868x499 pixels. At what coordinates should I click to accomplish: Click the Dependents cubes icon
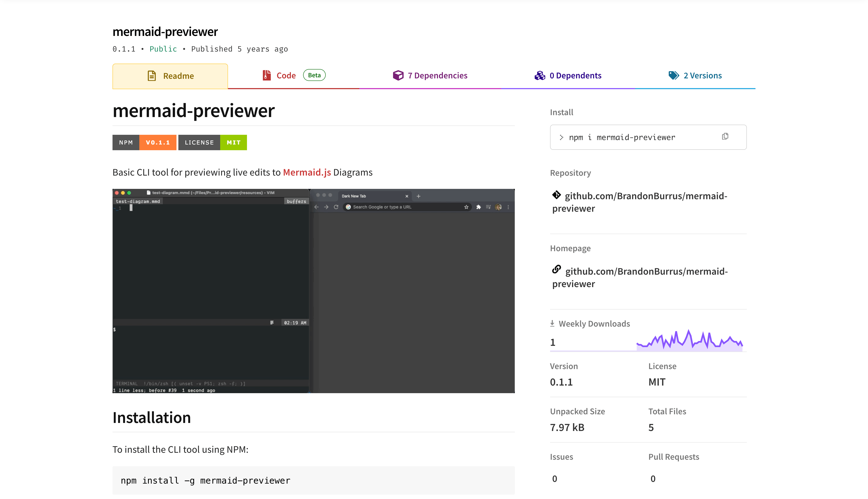click(540, 75)
